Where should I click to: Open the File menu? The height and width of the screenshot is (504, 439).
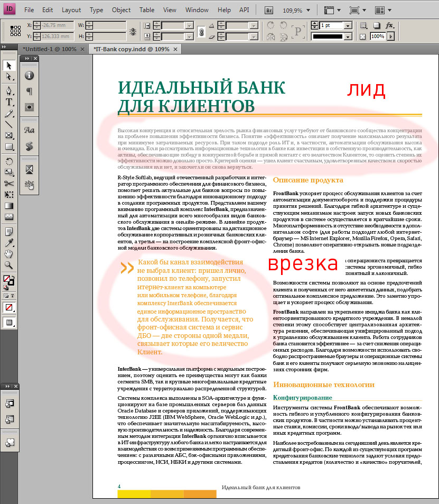[x=29, y=10]
